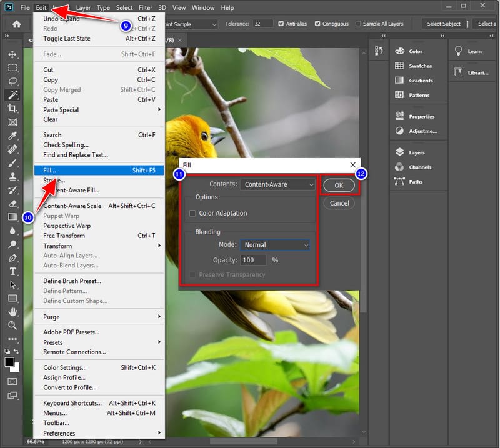Screen dimensions: 500x448
Task: Click the foreground color swatch
Action: click(9, 362)
